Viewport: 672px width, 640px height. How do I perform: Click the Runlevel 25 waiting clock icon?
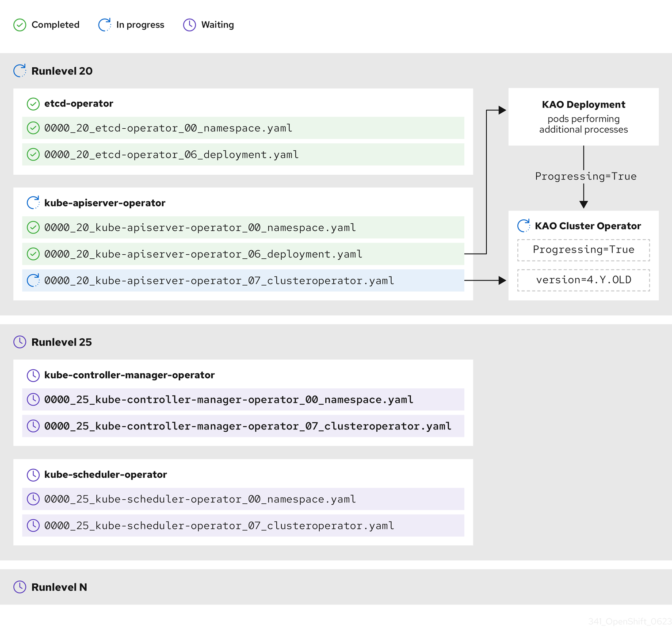point(20,342)
